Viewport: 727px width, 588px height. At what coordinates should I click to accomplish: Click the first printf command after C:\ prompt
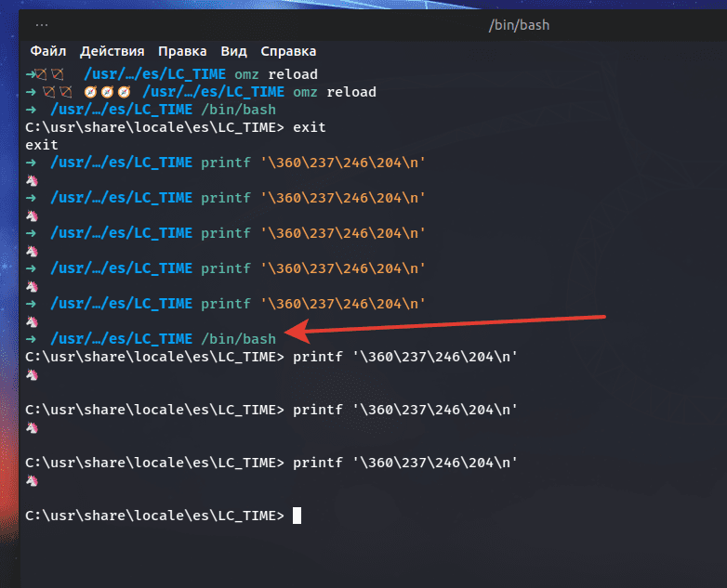tap(404, 357)
